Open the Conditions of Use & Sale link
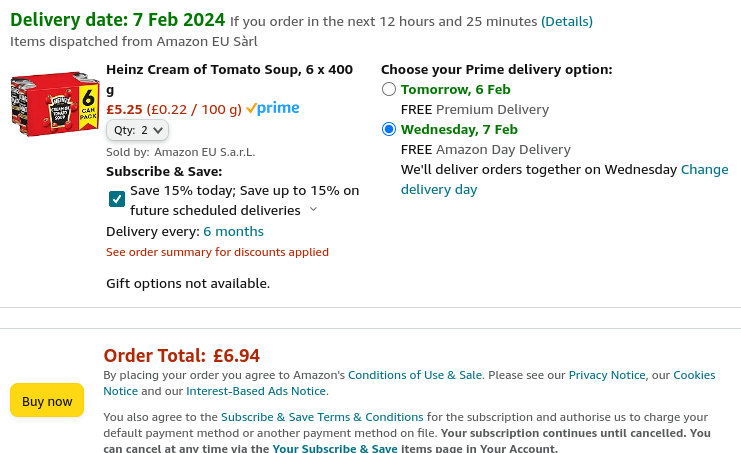This screenshot has height=453, width=741. pos(415,375)
